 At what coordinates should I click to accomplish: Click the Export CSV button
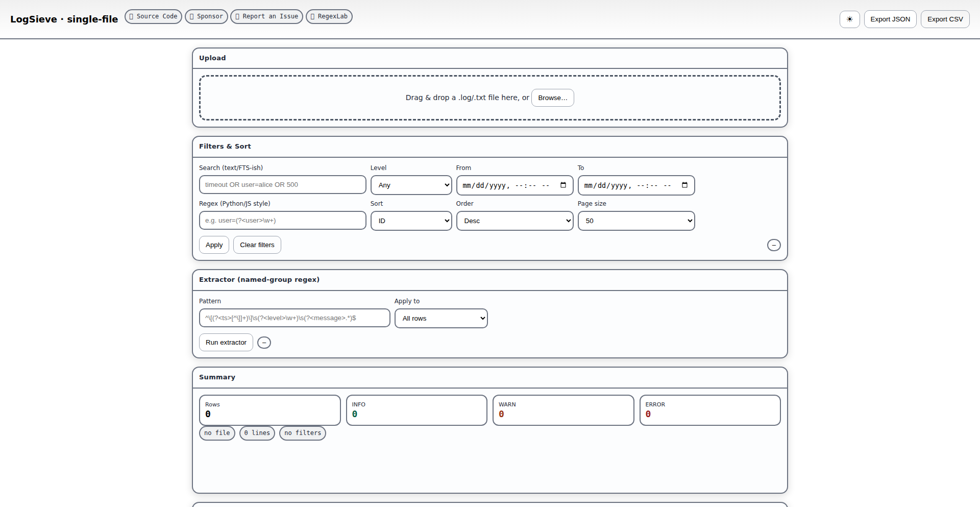945,19
